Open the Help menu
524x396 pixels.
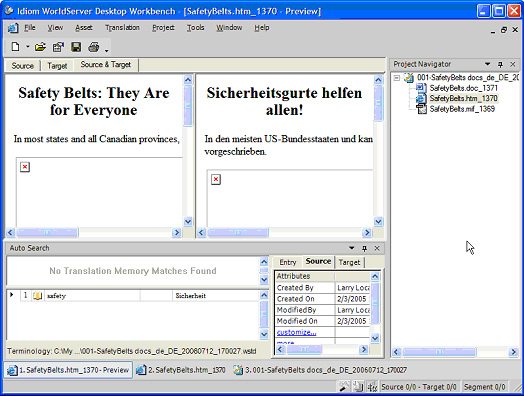[262, 28]
